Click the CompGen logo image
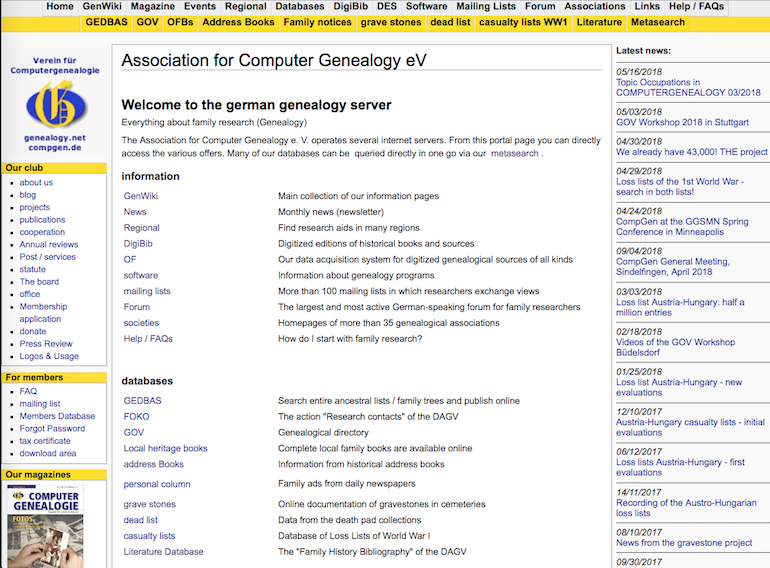Image resolution: width=770 pixels, height=568 pixels. (x=56, y=104)
